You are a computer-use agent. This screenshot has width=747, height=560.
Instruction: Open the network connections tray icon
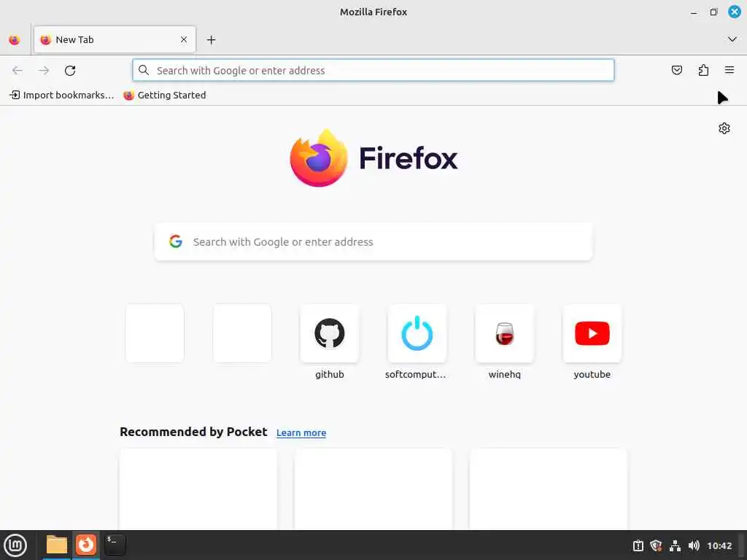(675, 545)
